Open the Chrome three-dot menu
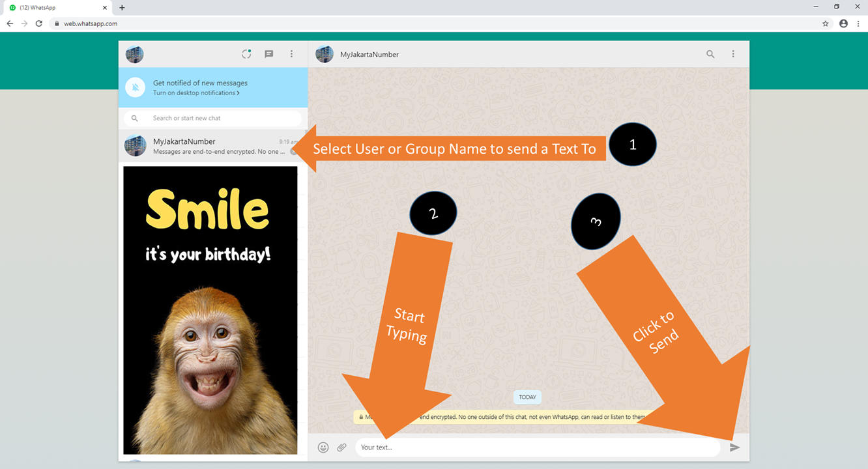The width and height of the screenshot is (868, 469). (859, 23)
